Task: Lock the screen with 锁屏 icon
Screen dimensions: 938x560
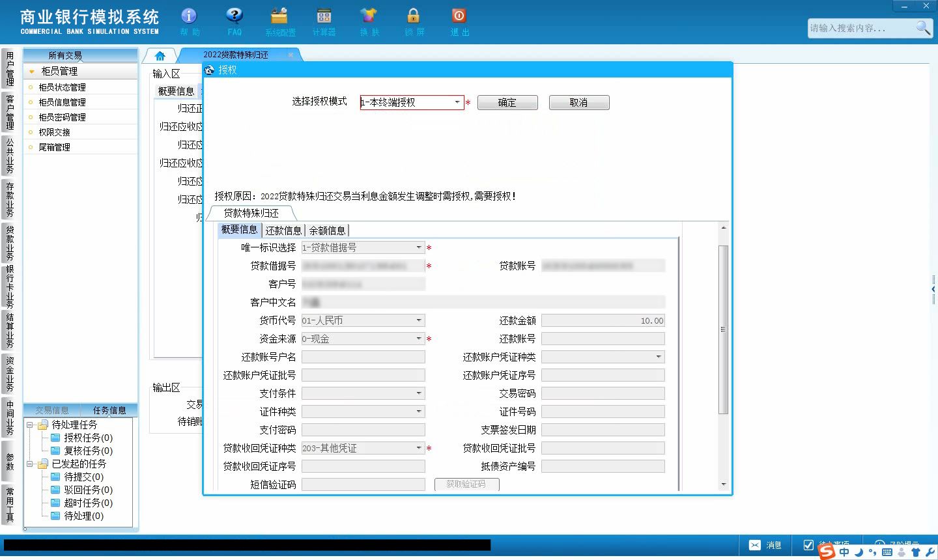Action: pyautogui.click(x=414, y=16)
